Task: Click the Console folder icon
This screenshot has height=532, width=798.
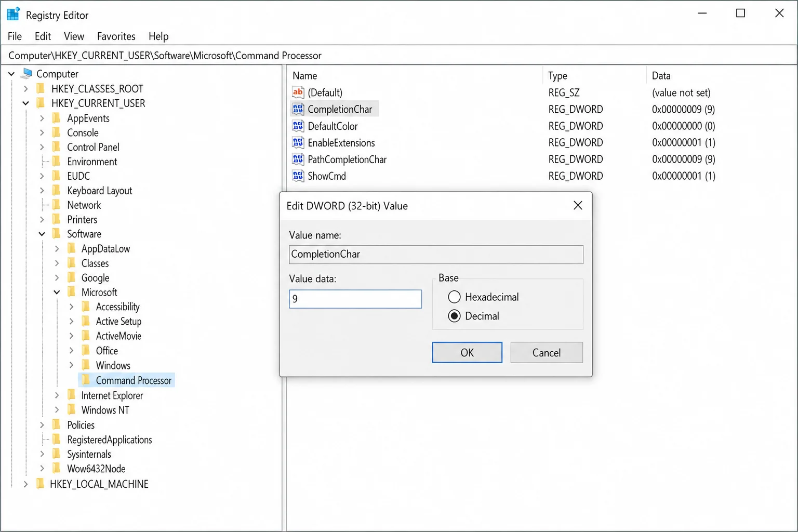Action: pos(56,132)
